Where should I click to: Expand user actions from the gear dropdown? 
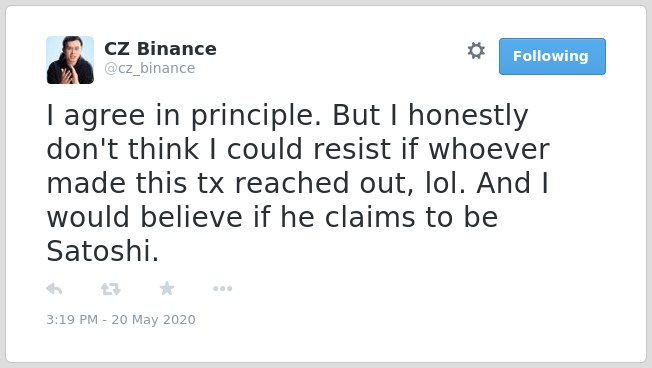(476, 51)
